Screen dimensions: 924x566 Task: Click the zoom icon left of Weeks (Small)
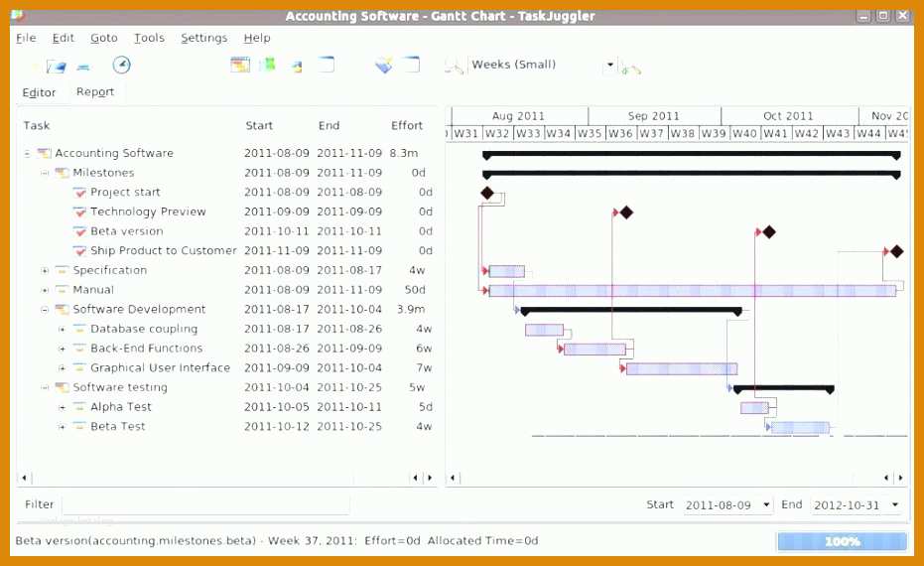454,67
